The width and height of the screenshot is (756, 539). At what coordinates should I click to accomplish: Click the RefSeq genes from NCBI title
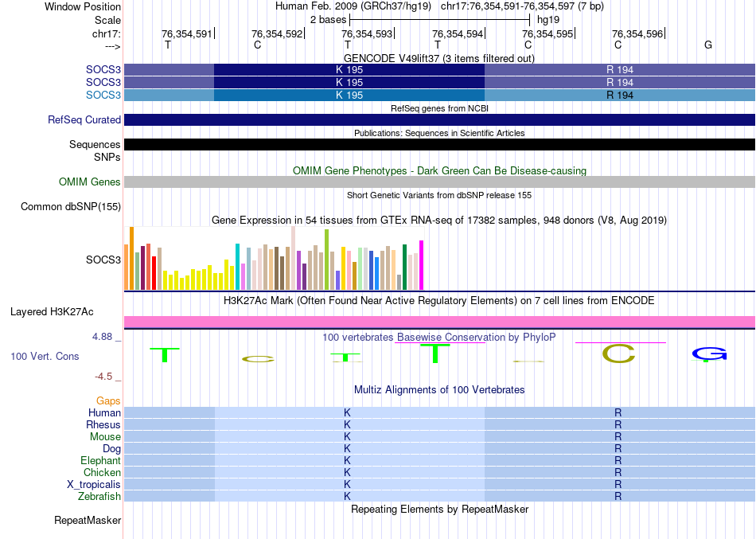pyautogui.click(x=439, y=108)
